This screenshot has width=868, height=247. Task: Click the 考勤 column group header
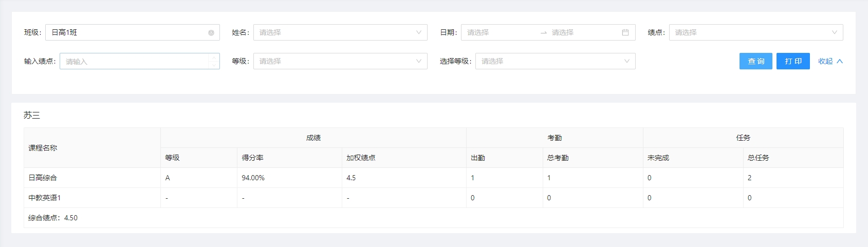coord(554,138)
